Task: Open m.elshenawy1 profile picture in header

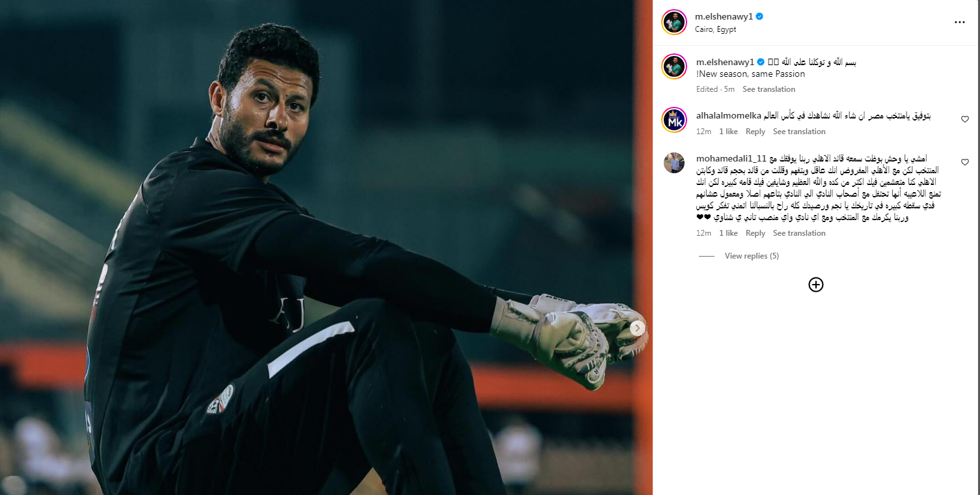Action: coord(674,22)
